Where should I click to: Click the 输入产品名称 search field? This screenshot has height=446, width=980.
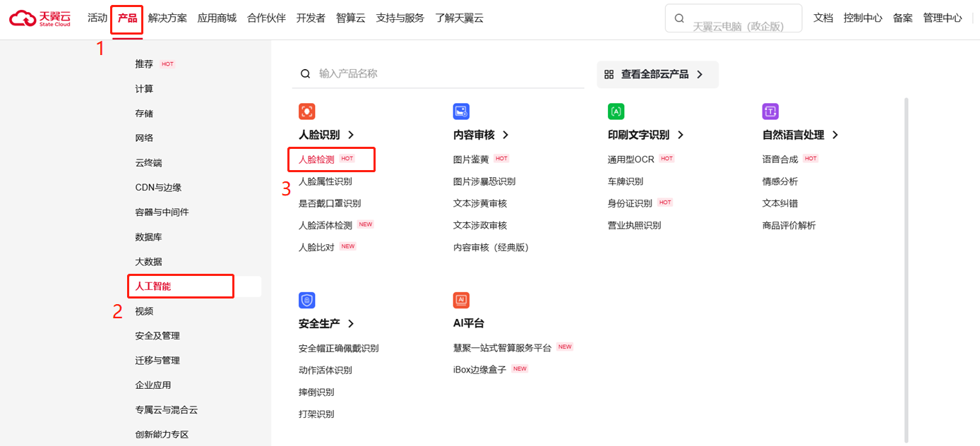438,73
